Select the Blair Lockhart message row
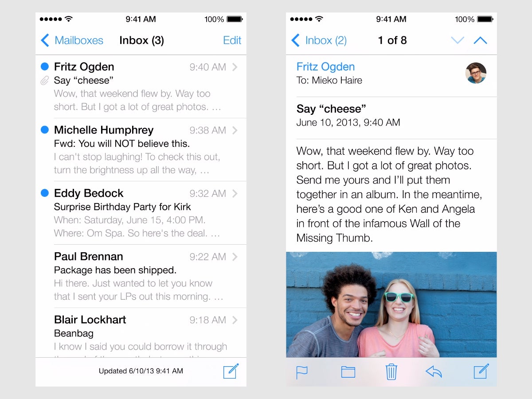This screenshot has width=532, height=399. (x=141, y=333)
